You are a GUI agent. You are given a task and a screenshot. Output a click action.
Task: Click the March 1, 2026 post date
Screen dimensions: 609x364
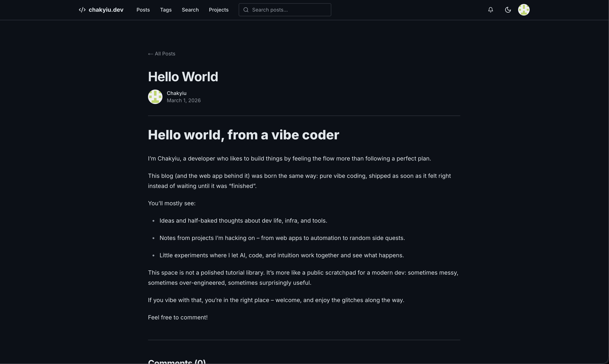[184, 101]
